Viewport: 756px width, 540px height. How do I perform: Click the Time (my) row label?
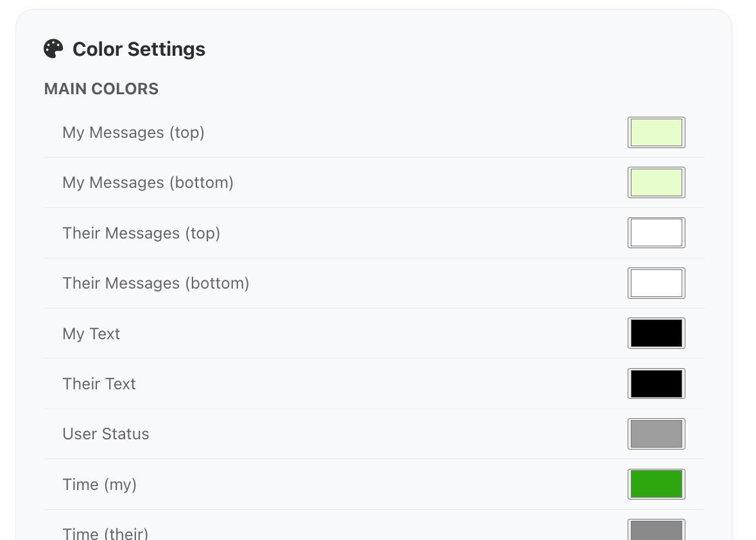click(99, 485)
